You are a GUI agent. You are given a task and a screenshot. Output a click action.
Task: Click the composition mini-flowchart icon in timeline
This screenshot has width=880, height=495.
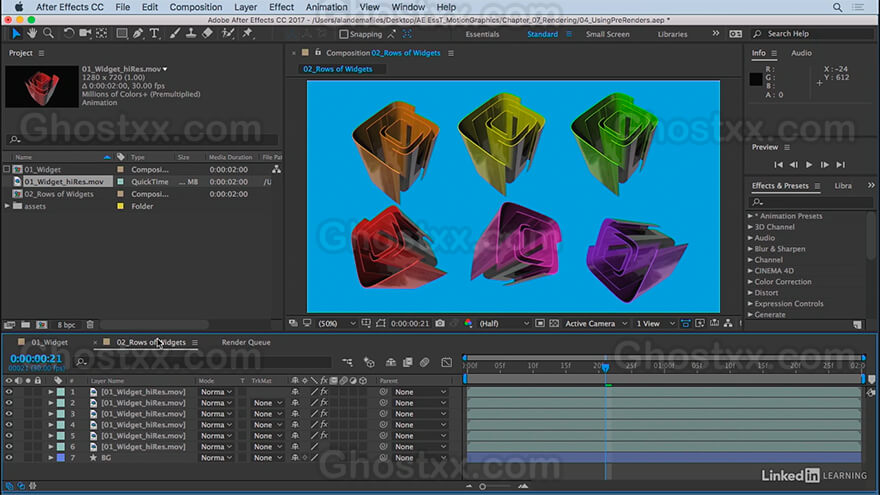click(347, 363)
